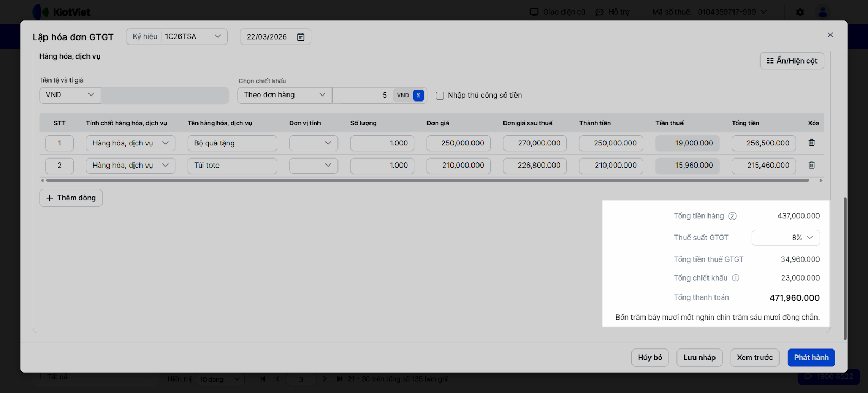Click the invoice date field 22/03/2026
Screen dimensions: 868x393
pyautogui.click(x=276, y=37)
